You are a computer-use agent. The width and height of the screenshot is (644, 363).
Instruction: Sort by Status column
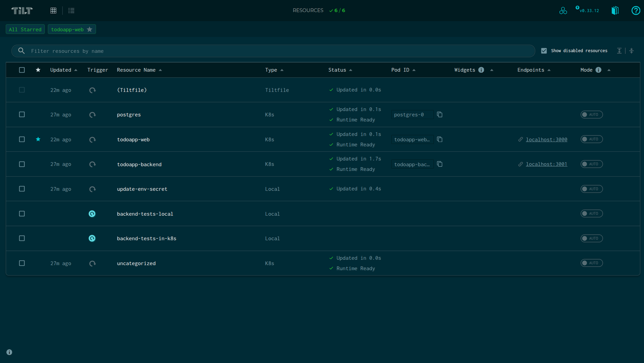tap(340, 70)
